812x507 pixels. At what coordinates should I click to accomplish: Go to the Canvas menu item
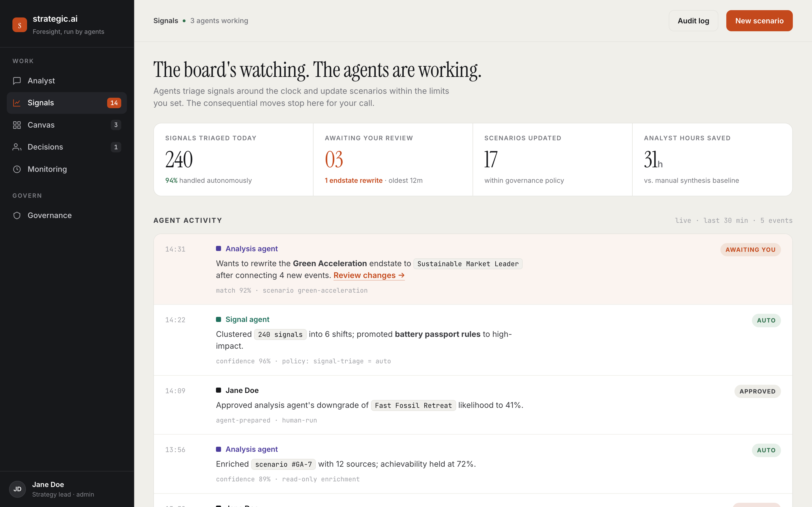[67, 125]
